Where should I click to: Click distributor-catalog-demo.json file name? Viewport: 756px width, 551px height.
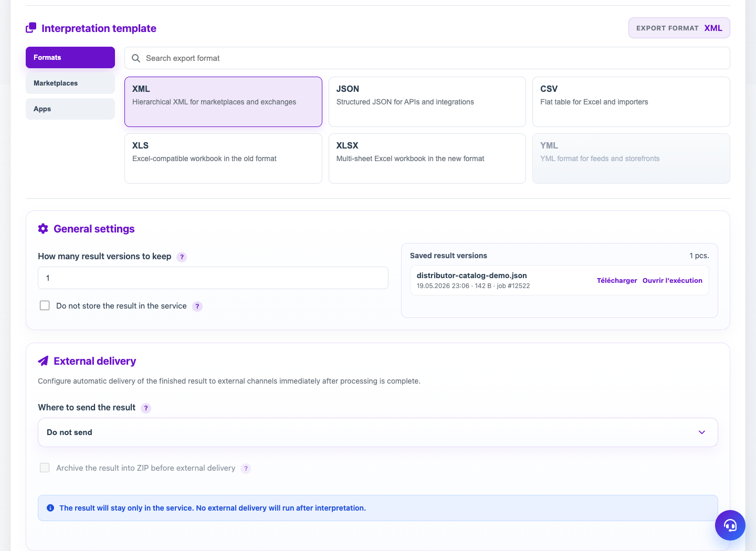(x=472, y=275)
